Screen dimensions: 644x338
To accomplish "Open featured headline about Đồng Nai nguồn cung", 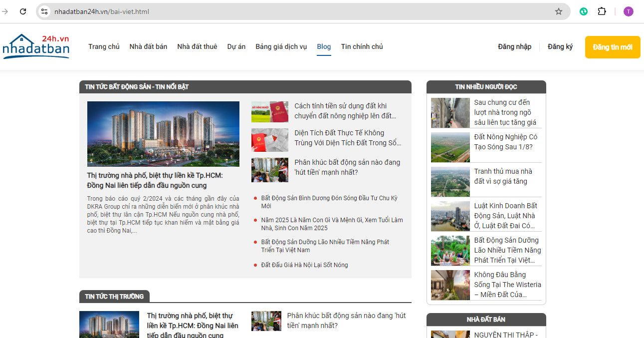I will [x=155, y=180].
